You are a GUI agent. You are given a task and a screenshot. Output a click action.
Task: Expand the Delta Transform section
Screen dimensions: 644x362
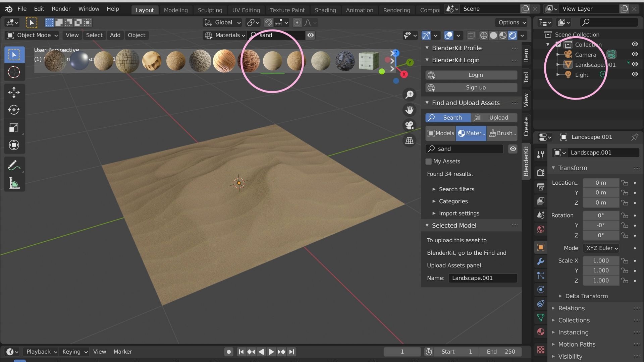(x=586, y=296)
